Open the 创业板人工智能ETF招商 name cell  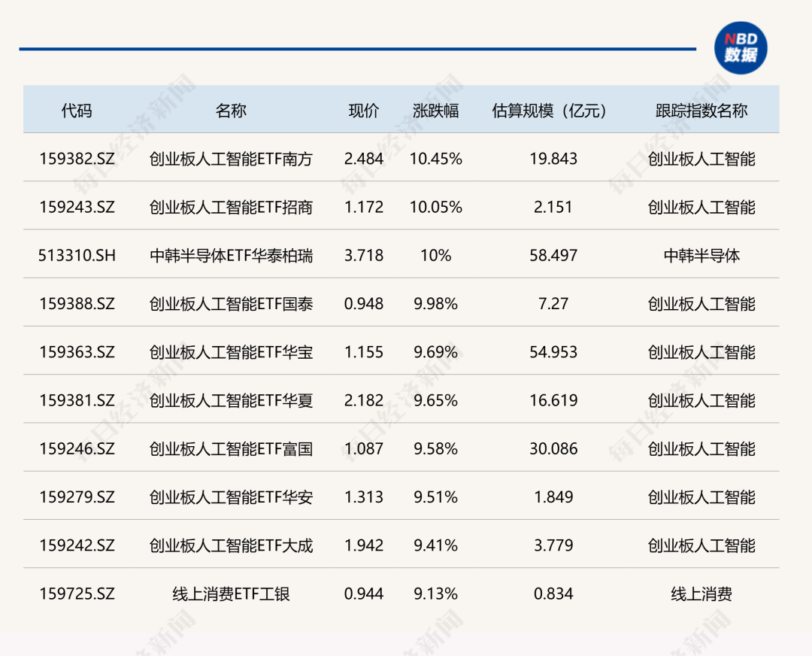[231, 207]
